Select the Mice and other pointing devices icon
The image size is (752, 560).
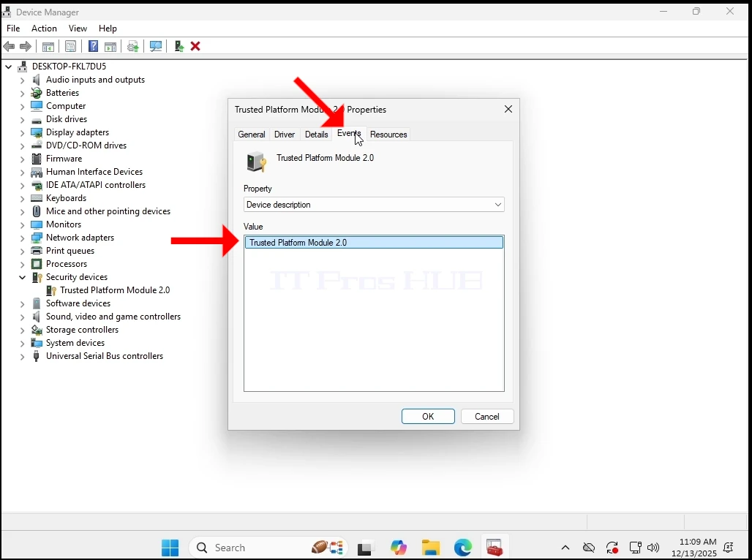tap(37, 211)
